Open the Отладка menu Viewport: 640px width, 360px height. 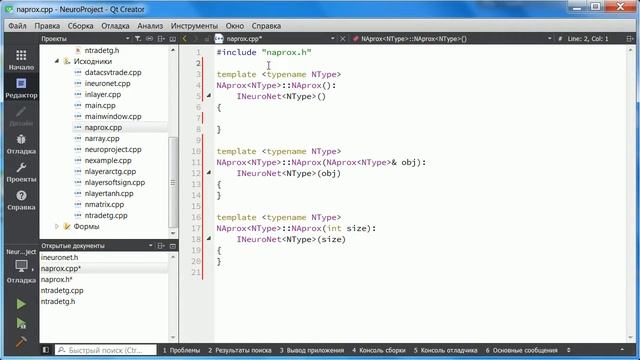click(115, 26)
